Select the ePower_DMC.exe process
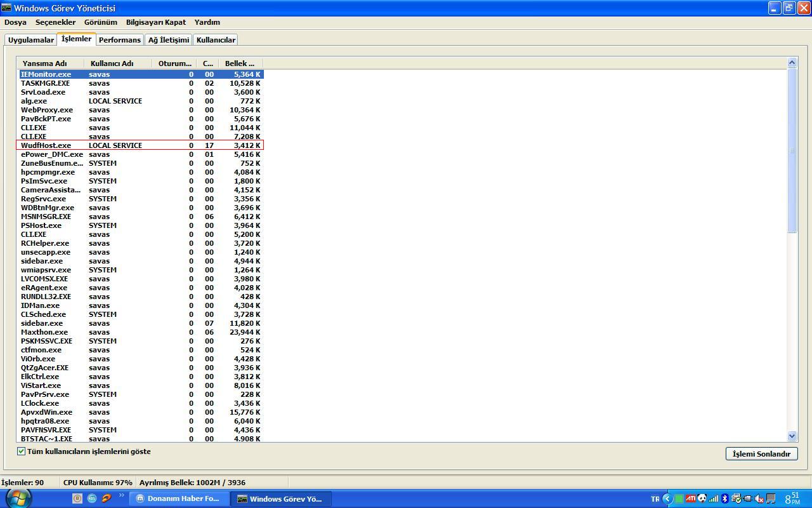This screenshot has height=508, width=812. 140,154
